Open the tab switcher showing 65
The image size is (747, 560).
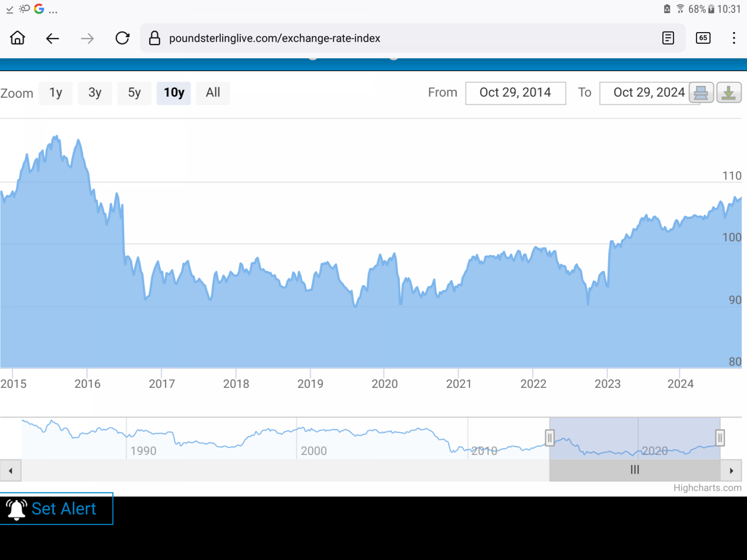click(703, 38)
